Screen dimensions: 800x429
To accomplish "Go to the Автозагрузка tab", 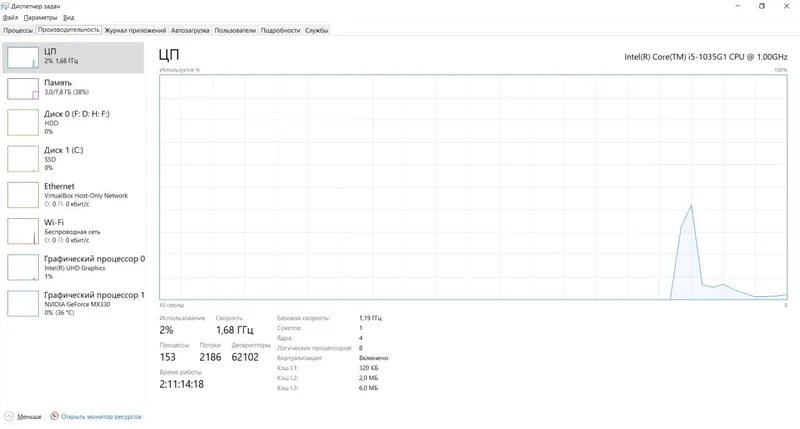I will click(x=190, y=30).
